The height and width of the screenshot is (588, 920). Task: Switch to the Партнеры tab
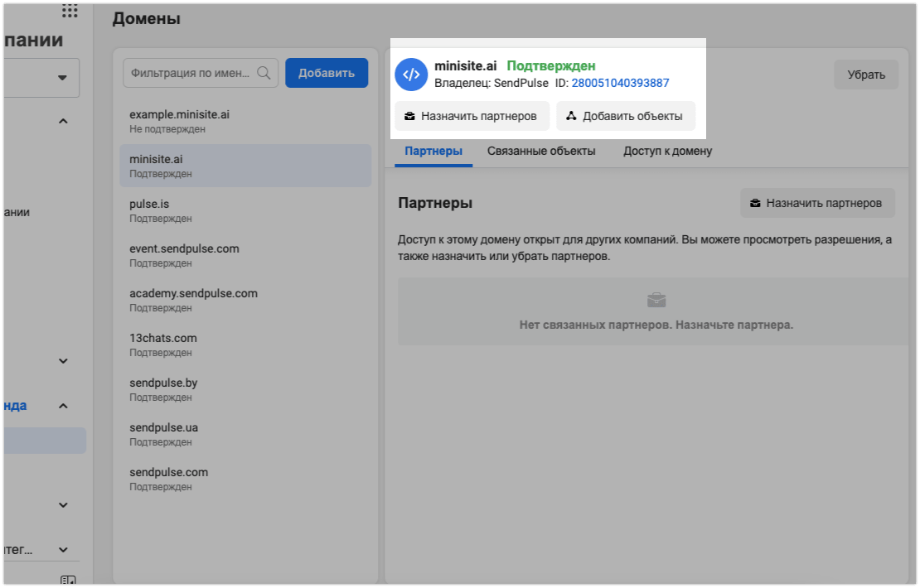[433, 152]
